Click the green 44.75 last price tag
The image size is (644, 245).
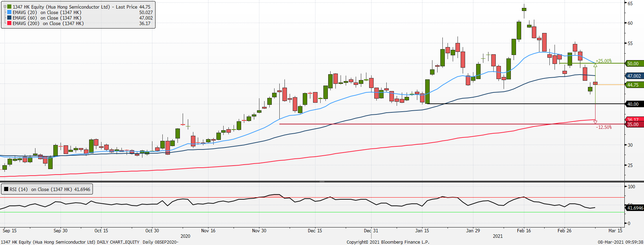[x=634, y=85]
